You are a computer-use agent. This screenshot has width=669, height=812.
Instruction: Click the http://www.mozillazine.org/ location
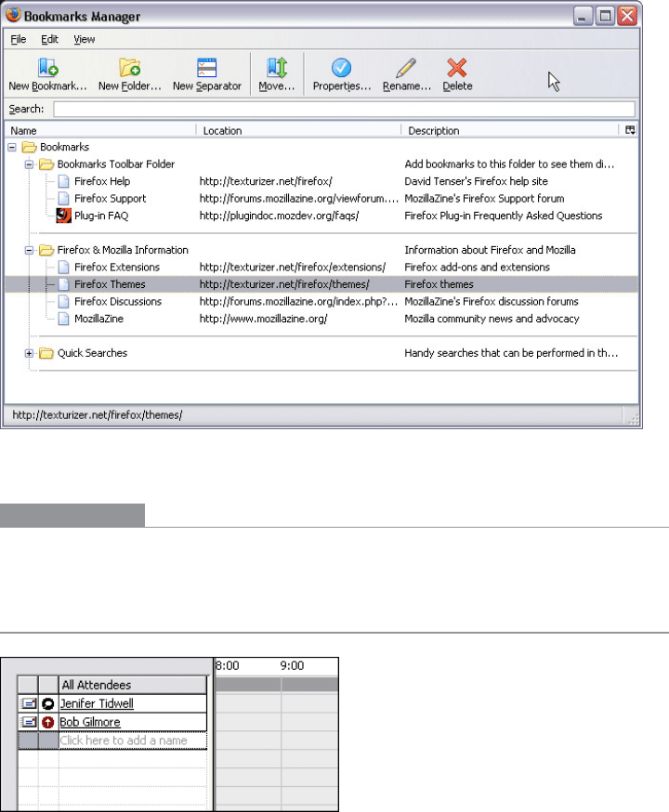click(263, 319)
